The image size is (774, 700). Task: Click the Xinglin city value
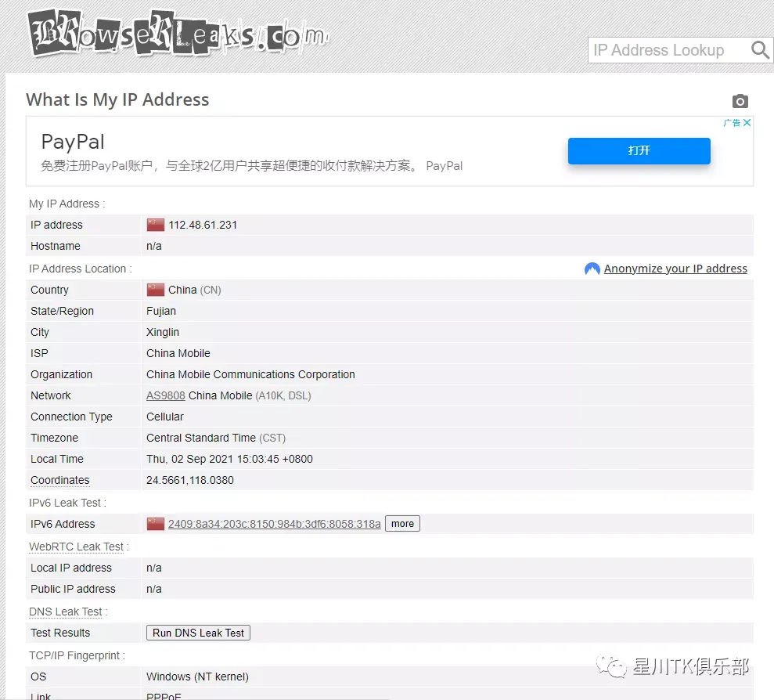coord(163,333)
